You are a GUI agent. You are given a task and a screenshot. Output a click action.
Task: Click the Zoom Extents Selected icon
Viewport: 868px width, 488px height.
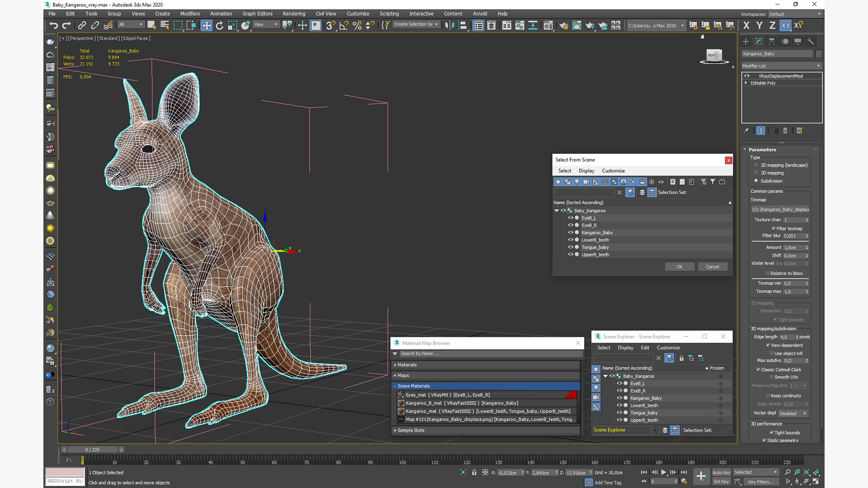click(806, 472)
